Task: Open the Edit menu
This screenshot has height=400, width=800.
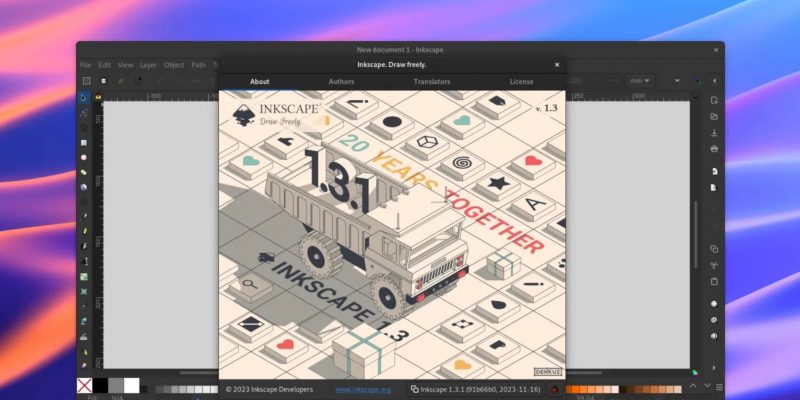Action: tap(105, 65)
